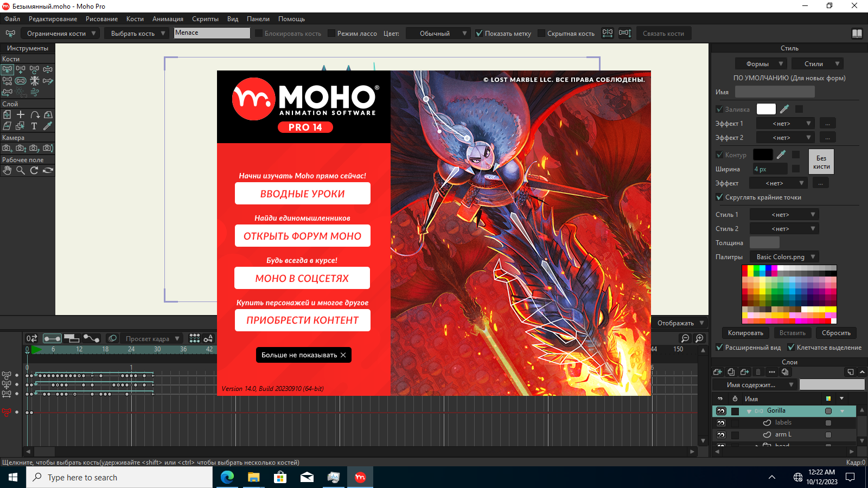
Task: Select the Zoom Camera tool
Action: point(21,148)
